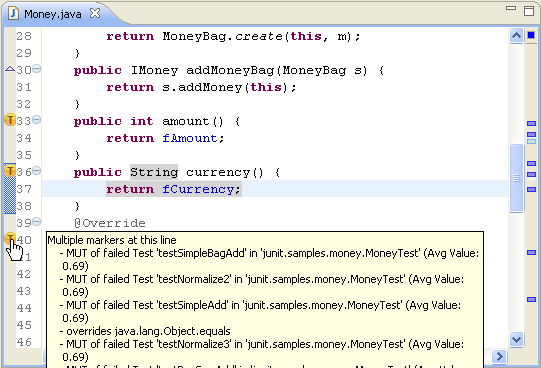Minimize the editor view
This screenshot has height=368, width=541.
click(511, 8)
